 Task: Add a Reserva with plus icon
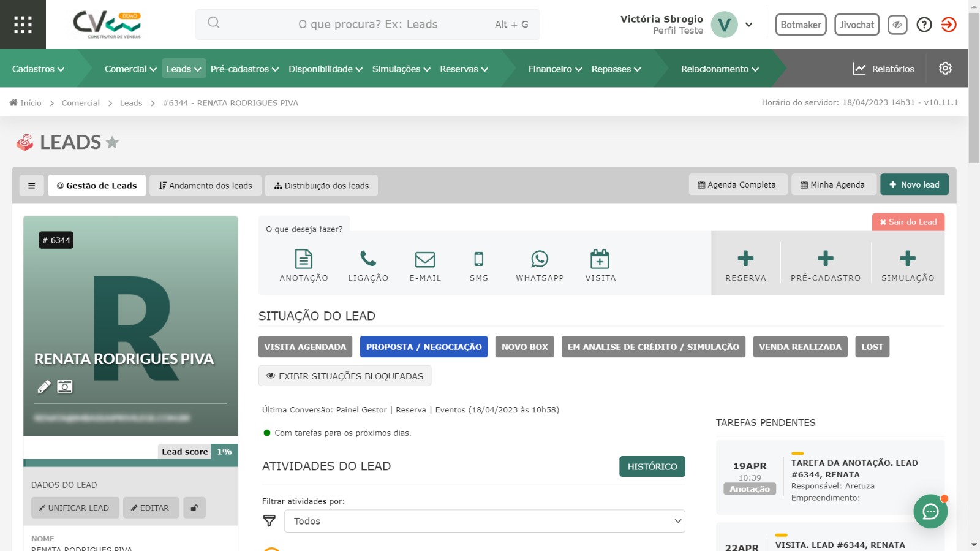(x=745, y=259)
